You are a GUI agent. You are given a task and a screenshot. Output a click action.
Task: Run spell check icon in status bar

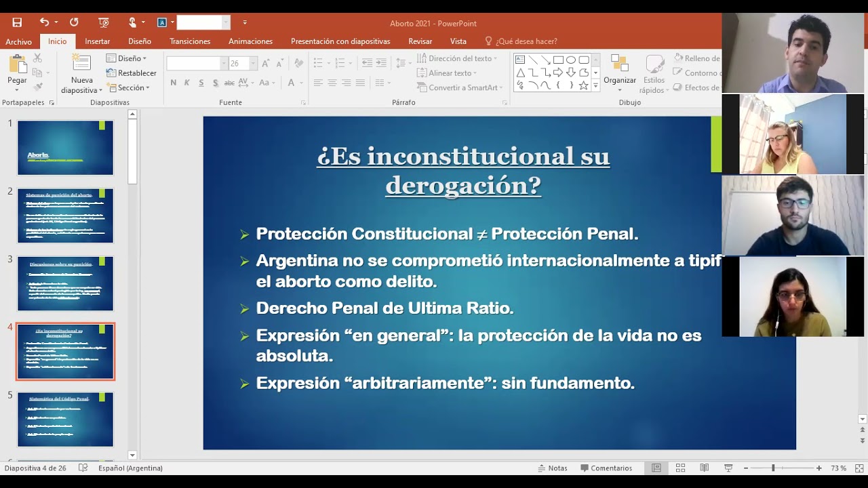click(x=83, y=468)
